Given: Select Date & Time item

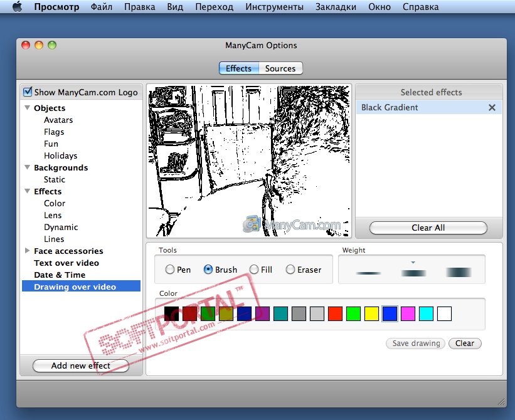Looking at the screenshot, I should click(x=60, y=275).
